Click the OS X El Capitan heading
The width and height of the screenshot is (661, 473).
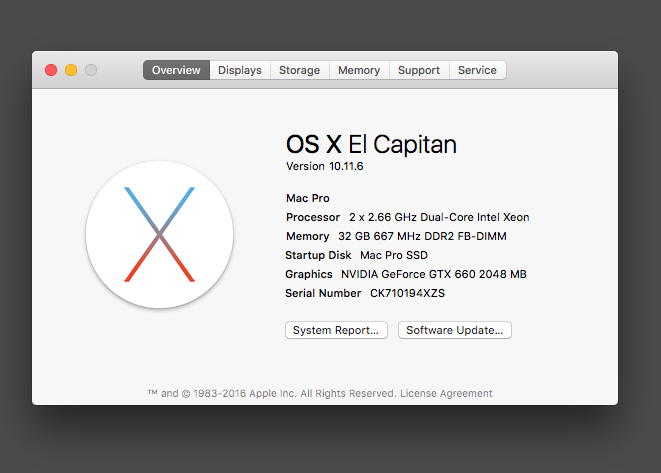[x=371, y=144]
